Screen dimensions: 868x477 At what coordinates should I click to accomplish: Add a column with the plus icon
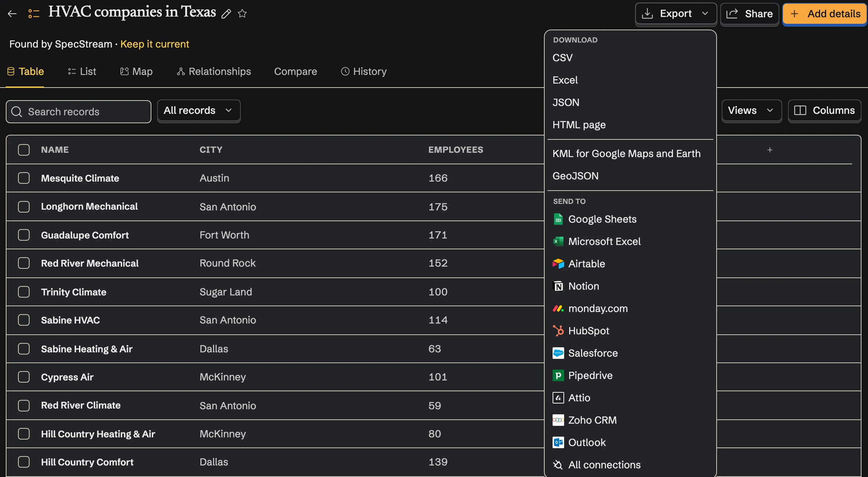click(770, 150)
